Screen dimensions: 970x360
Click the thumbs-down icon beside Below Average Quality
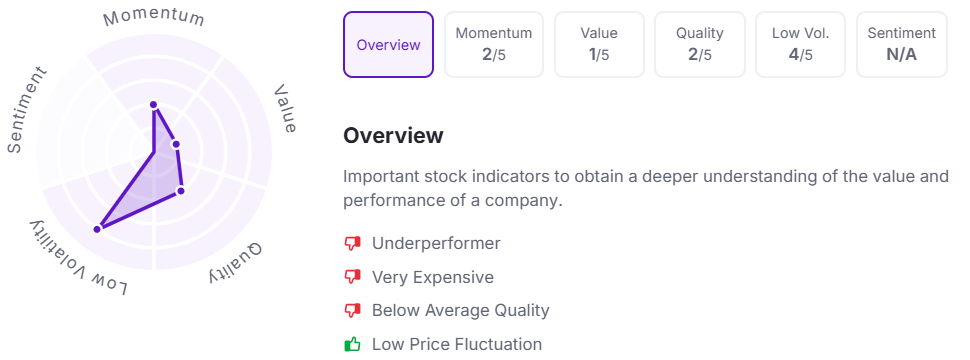click(352, 311)
